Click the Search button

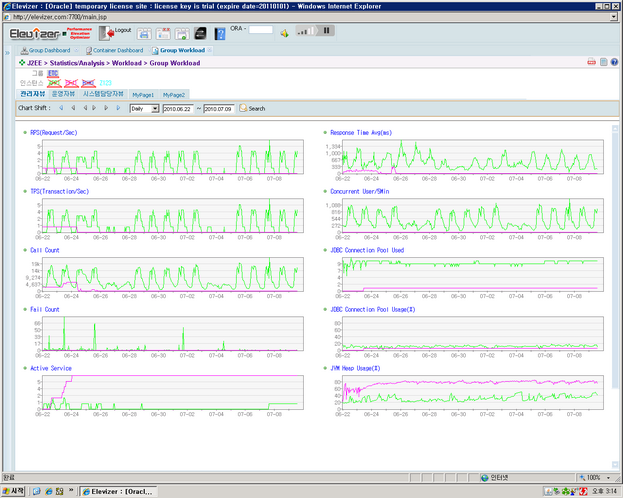[252, 108]
